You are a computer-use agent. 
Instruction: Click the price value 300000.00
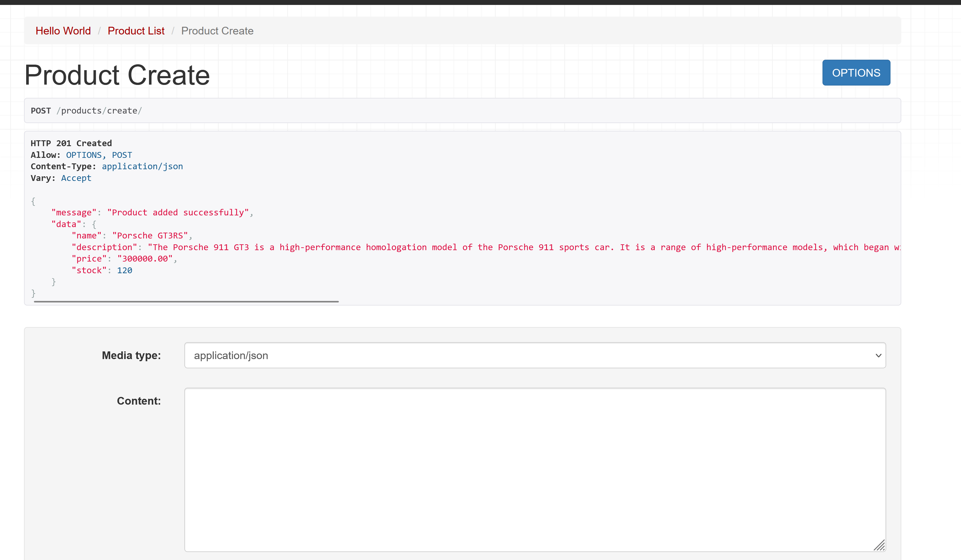click(145, 259)
